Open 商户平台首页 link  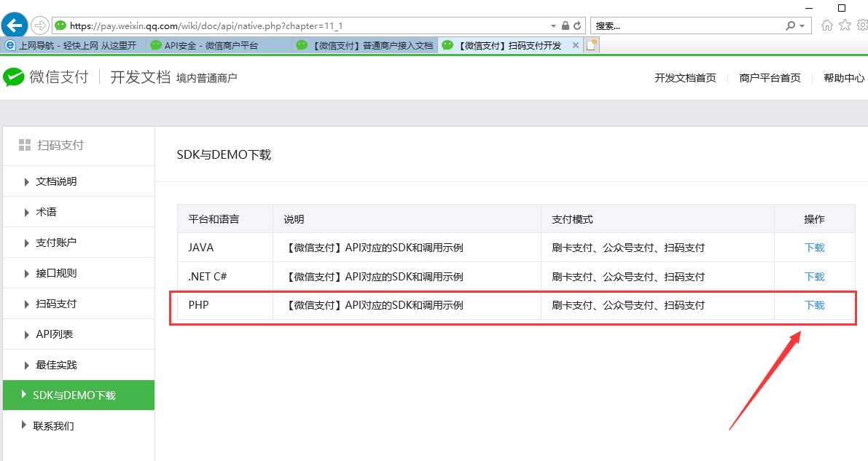pos(770,78)
